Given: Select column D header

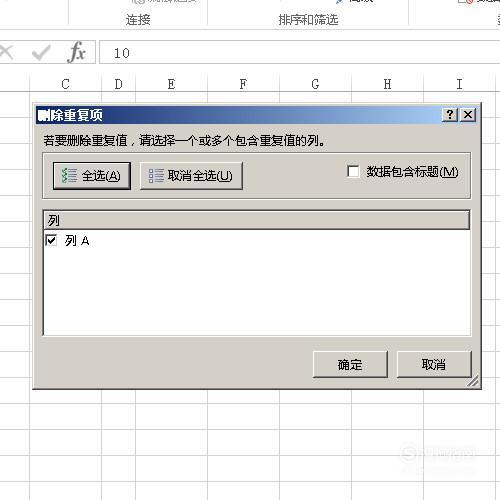Looking at the screenshot, I should [x=118, y=84].
